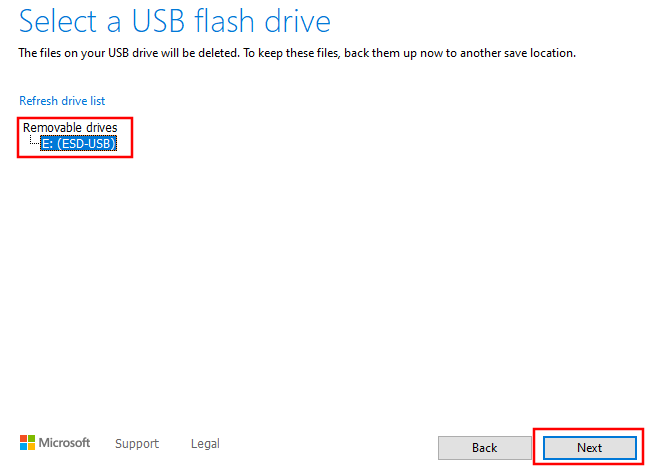Open the Support link
Viewport: 648px width, 469px height.
[x=137, y=443]
